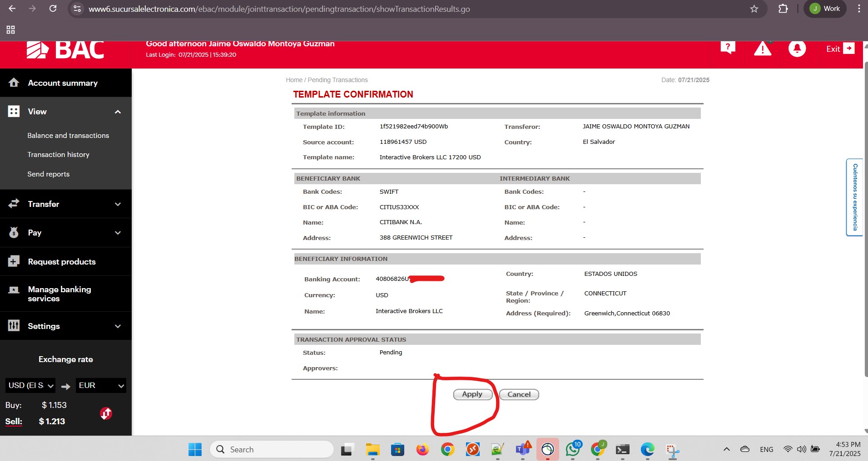Click the template name Interactive Brokers LLC 17200 USD
The width and height of the screenshot is (868, 461).
(430, 157)
